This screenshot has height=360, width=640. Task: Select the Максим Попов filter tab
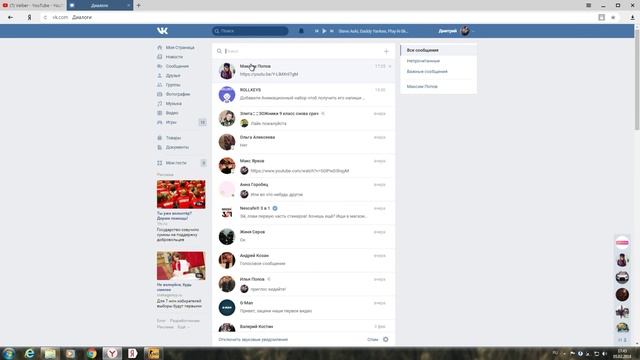pyautogui.click(x=438, y=87)
